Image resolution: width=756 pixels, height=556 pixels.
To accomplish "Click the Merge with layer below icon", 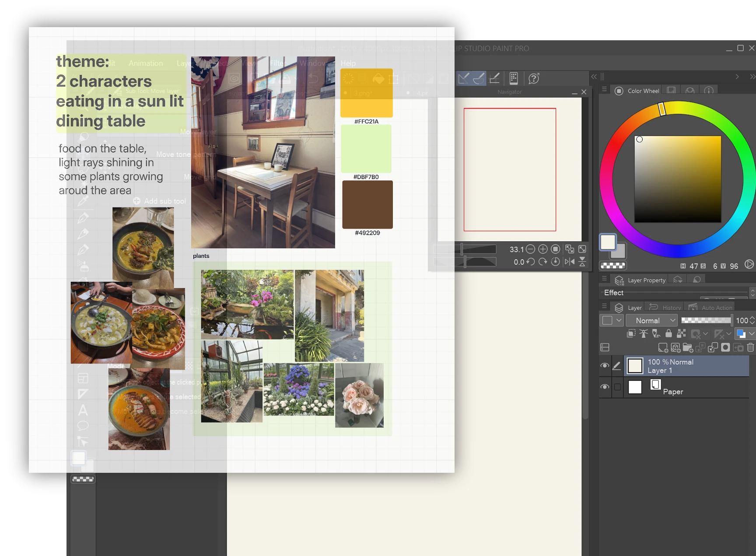I will tap(713, 348).
